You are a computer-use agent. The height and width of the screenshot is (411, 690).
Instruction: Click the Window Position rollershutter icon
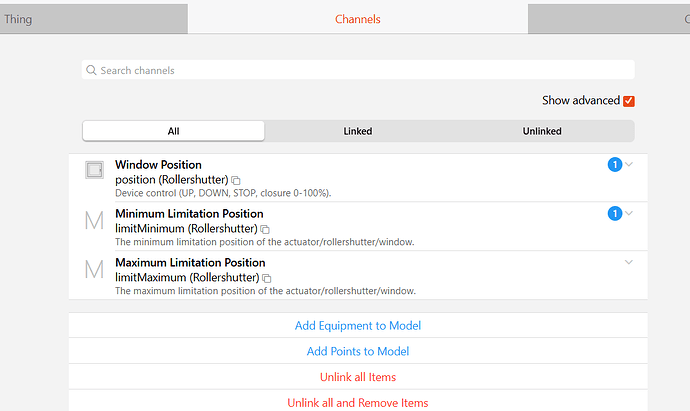[x=94, y=171]
